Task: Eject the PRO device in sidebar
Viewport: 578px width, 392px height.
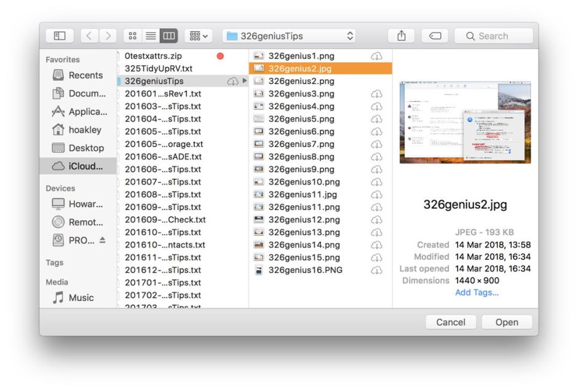Action: tap(102, 240)
